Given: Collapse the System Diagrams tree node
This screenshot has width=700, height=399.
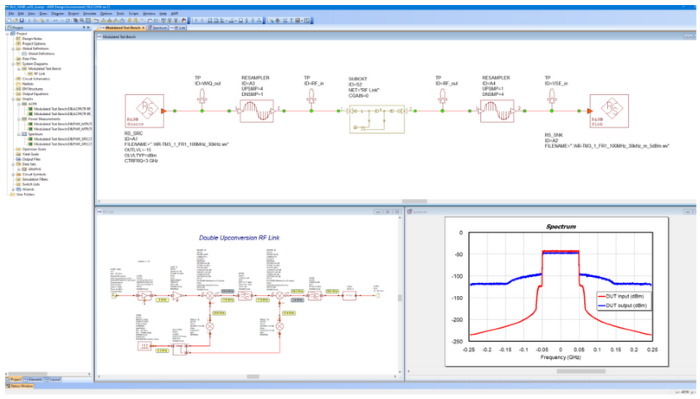Looking at the screenshot, I should pos(13,64).
